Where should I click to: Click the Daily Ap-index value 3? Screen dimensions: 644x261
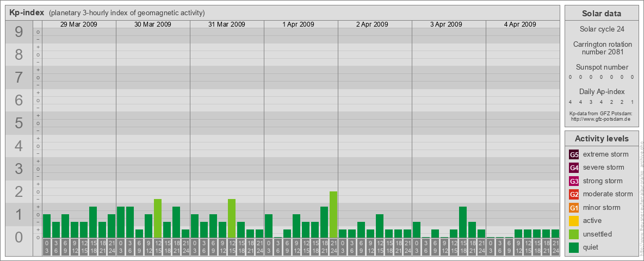coord(591,102)
